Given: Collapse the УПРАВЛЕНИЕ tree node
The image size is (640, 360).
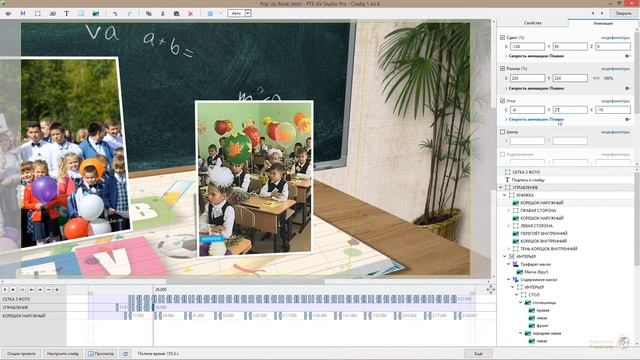Looking at the screenshot, I should (x=501, y=187).
